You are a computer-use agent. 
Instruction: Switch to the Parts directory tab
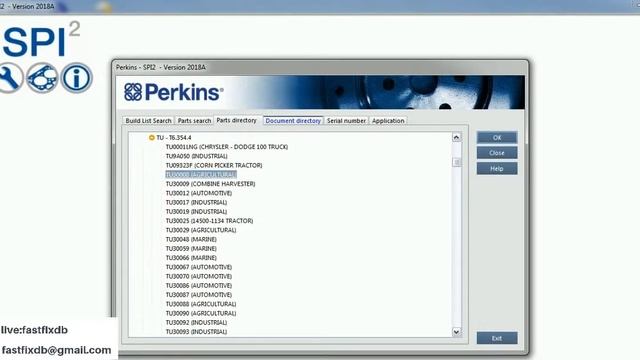(x=236, y=120)
